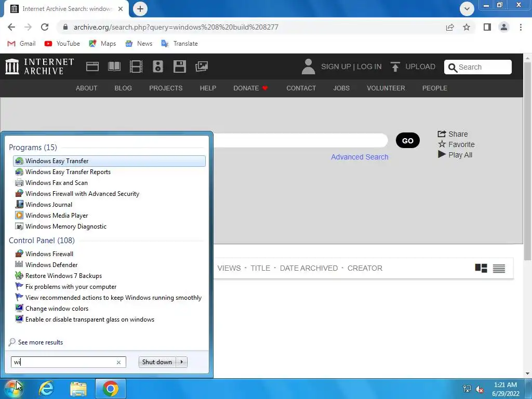Switch results to tile view
The image size is (532, 399).
(x=481, y=268)
